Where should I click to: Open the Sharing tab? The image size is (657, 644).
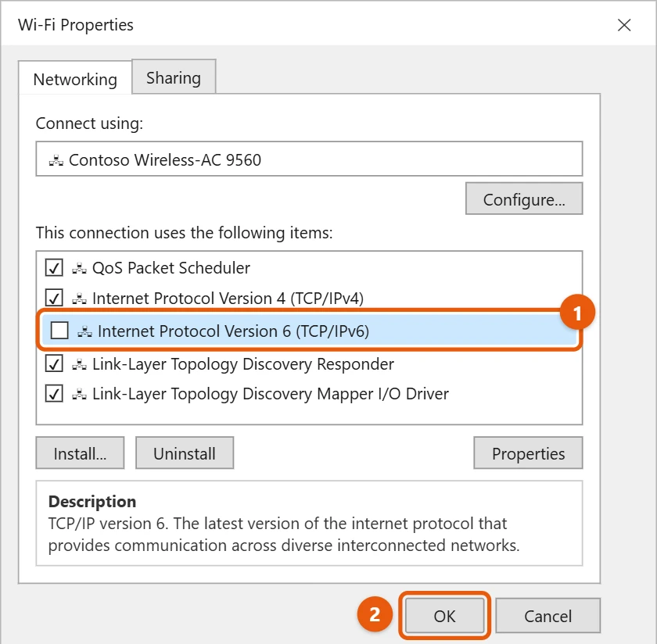pyautogui.click(x=174, y=77)
